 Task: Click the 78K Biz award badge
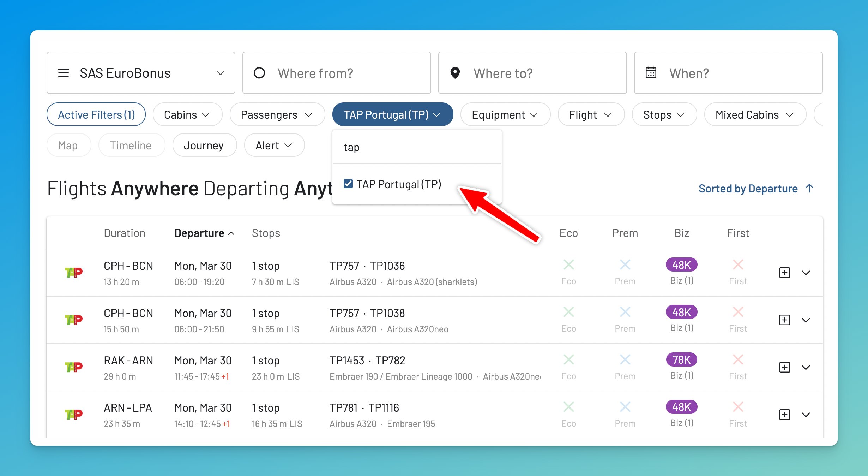(x=681, y=359)
